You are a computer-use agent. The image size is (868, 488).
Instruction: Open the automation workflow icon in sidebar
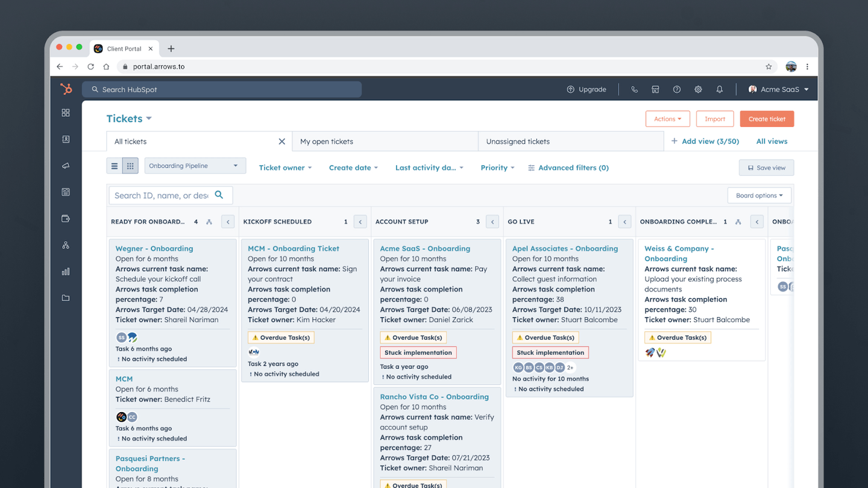click(x=66, y=245)
